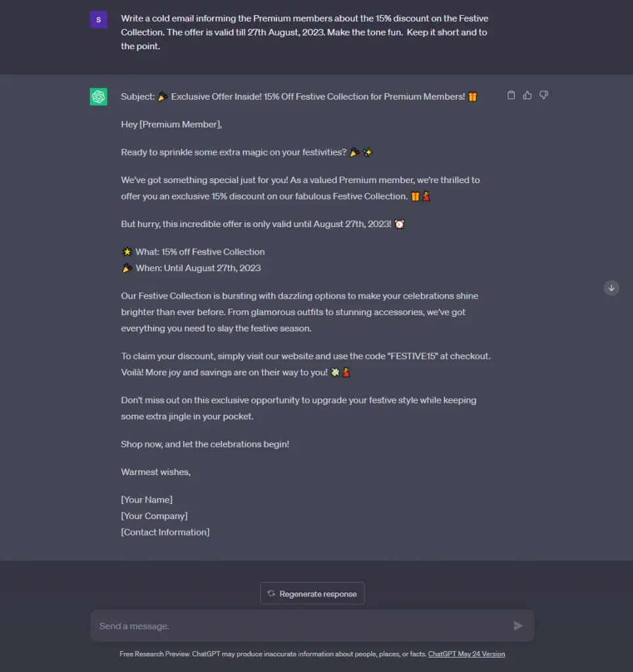Click the "Hey [Premium Member]," greeting line
This screenshot has width=633, height=672.
[171, 124]
